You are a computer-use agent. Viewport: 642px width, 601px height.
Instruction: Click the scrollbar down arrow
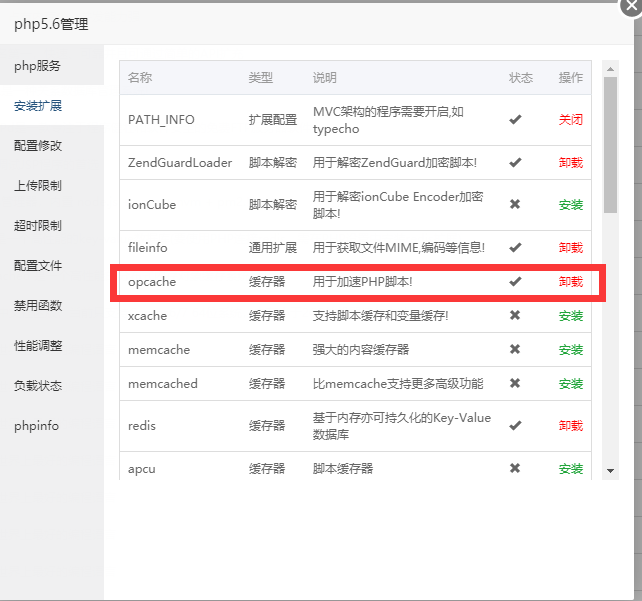tap(610, 471)
